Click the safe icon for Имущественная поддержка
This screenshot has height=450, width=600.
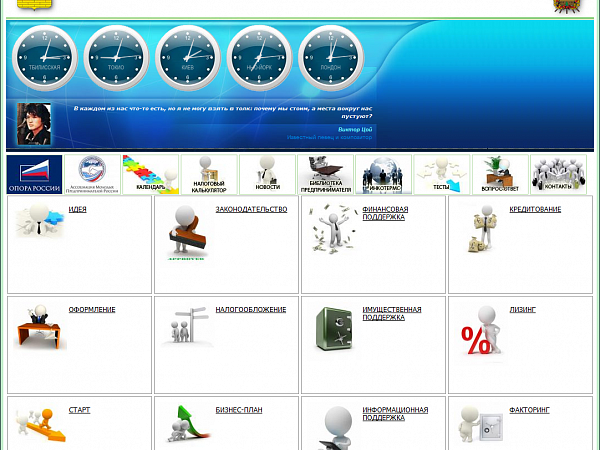pos(333,330)
